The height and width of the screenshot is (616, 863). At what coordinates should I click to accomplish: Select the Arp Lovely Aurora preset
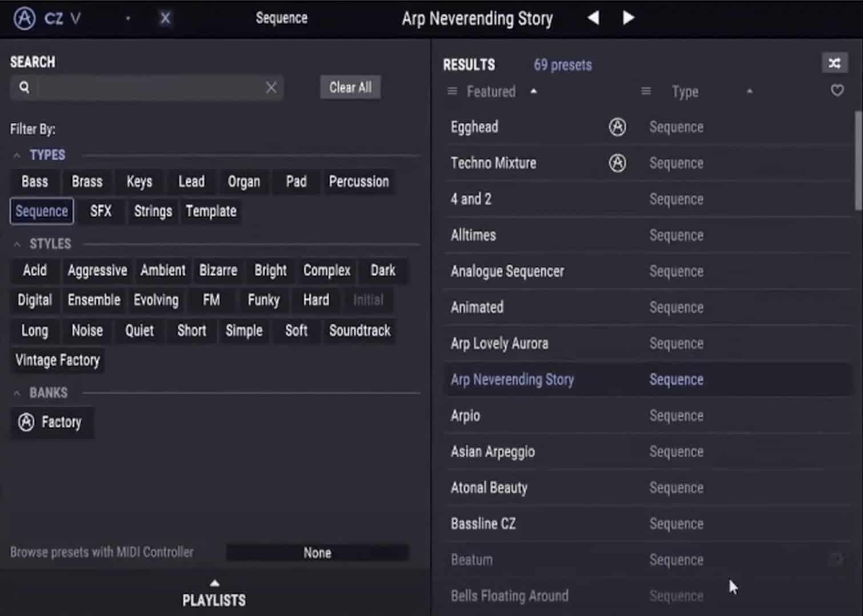point(499,343)
